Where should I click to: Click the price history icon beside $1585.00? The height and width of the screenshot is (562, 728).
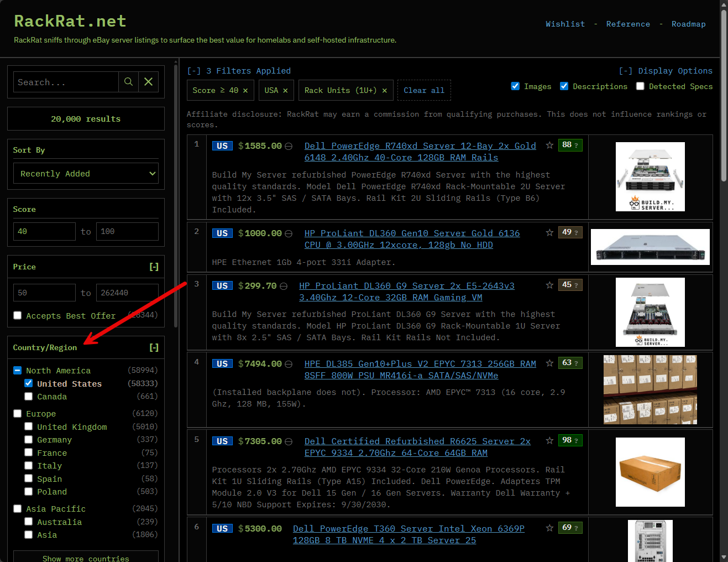(289, 146)
